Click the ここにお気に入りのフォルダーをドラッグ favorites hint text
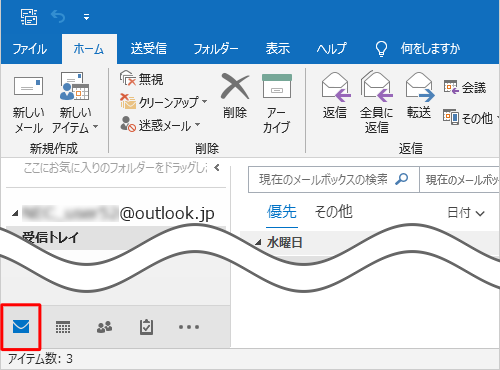The image size is (500, 370). (115, 168)
